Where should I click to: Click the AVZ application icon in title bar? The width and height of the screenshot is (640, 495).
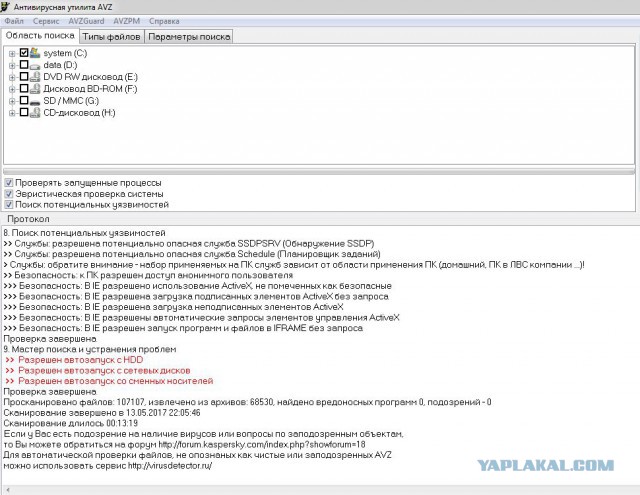coord(5,6)
